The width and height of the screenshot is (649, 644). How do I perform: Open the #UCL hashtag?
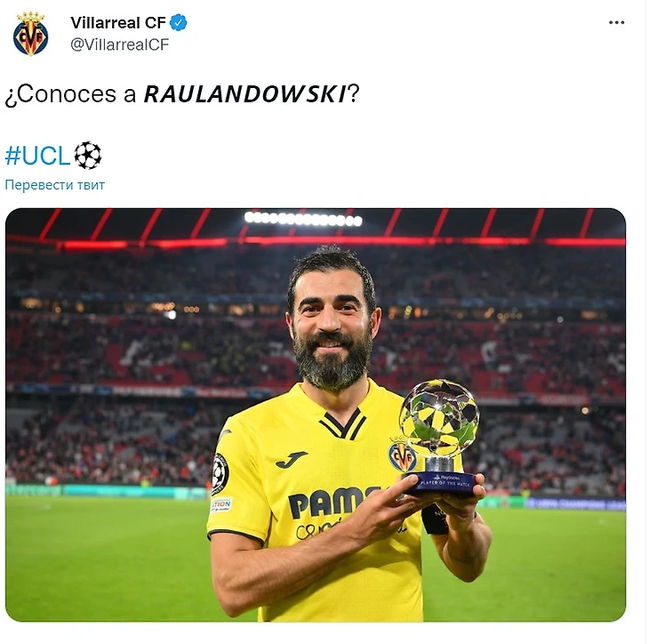[x=37, y=157]
